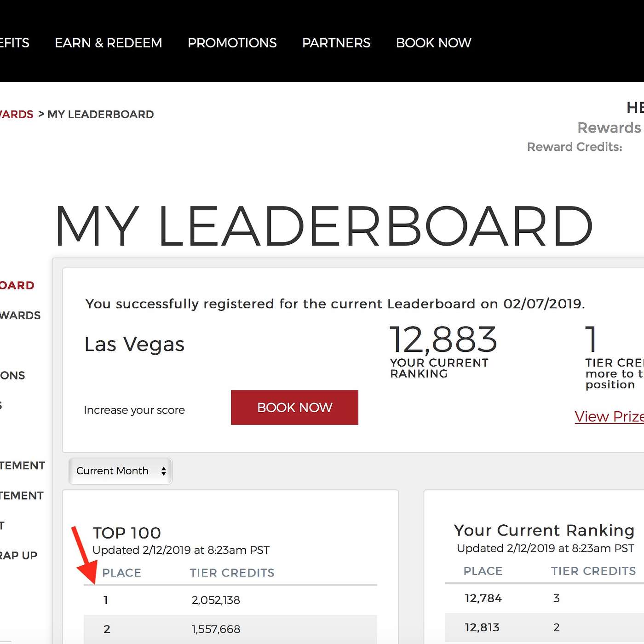Click MY LEADERBOARD breadcrumb text
Image resolution: width=644 pixels, height=644 pixels.
[x=100, y=115]
